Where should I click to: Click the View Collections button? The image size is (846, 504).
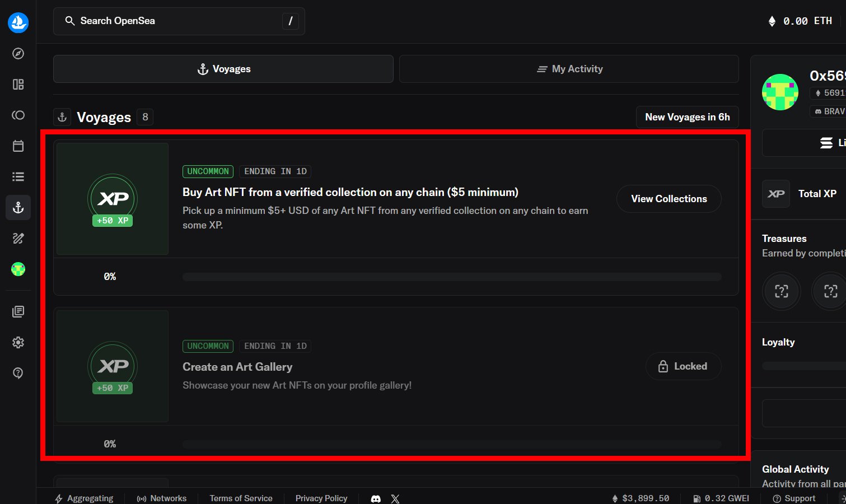coord(669,199)
